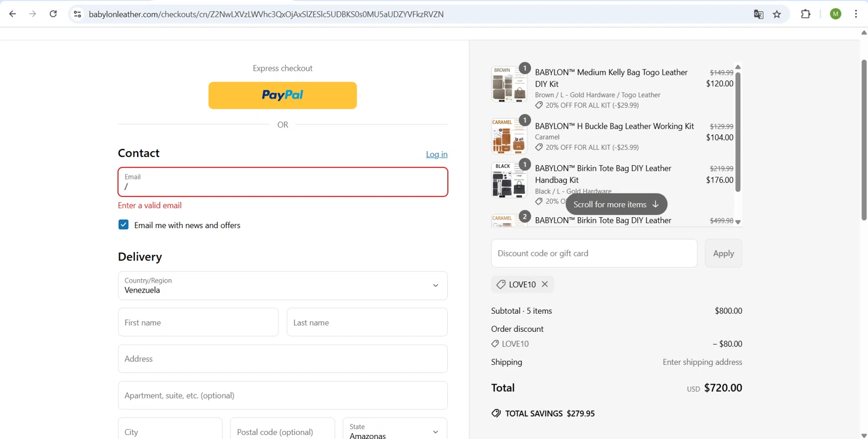Screen dimensions: 868x439
Task: Click the Last name field
Action: (x=367, y=323)
